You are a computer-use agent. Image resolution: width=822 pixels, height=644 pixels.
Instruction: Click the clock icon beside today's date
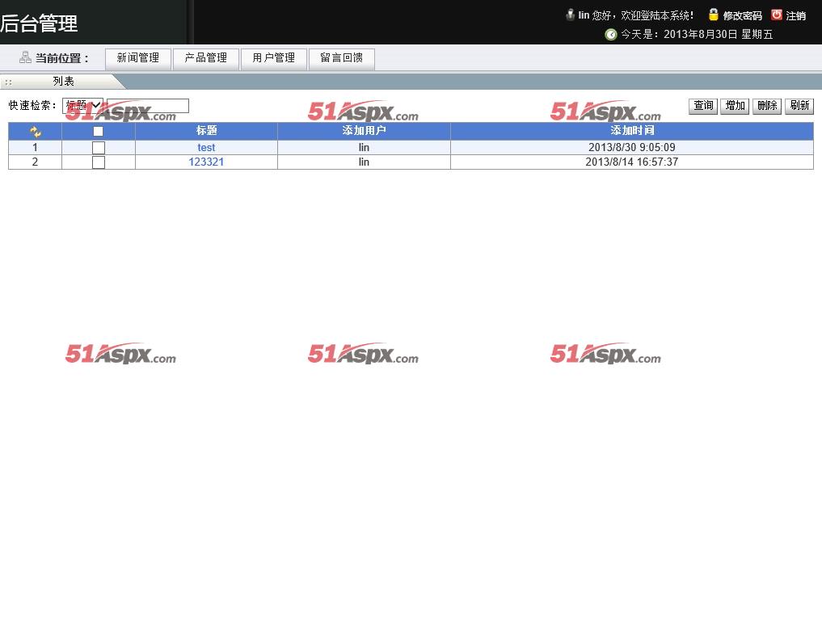point(611,34)
